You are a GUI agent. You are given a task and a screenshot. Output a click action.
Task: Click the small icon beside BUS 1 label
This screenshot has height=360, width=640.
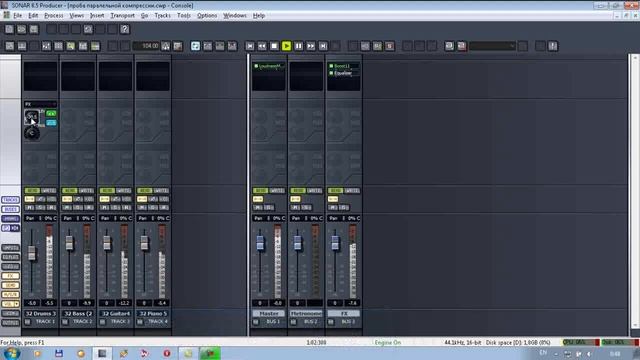(256, 322)
